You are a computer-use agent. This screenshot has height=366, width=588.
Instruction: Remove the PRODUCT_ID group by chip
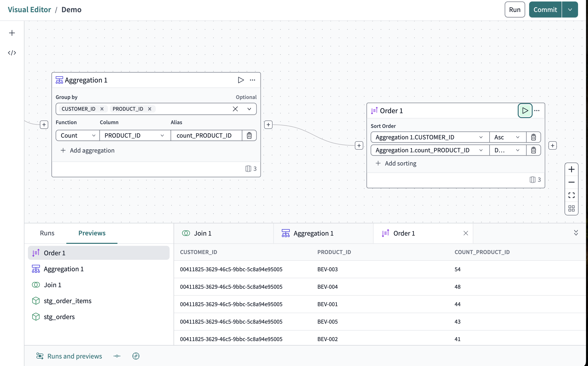point(150,109)
